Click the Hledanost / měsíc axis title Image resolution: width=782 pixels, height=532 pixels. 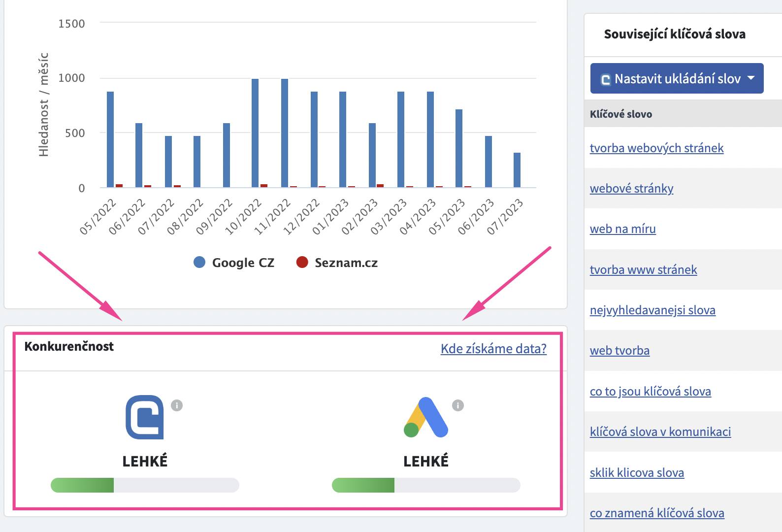(44, 104)
